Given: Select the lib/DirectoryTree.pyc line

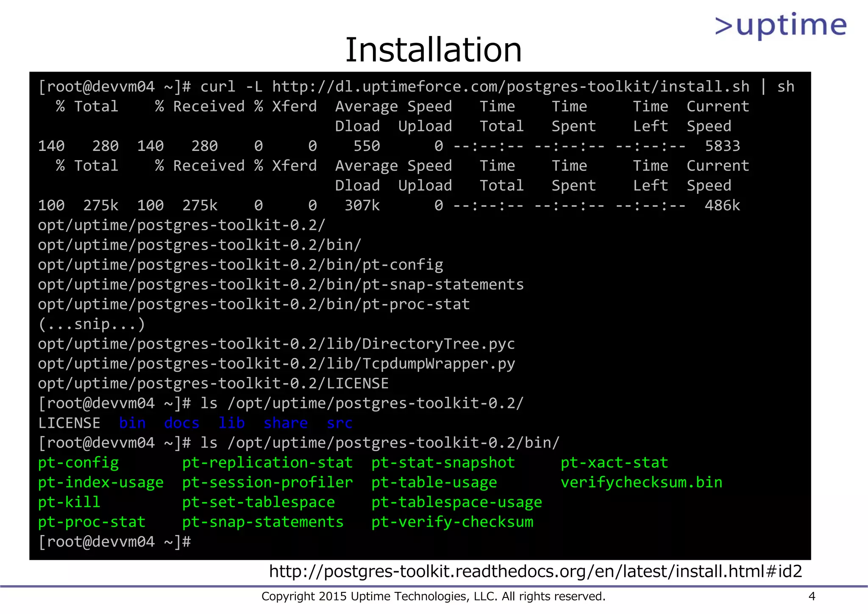Looking at the screenshot, I should coord(276,343).
